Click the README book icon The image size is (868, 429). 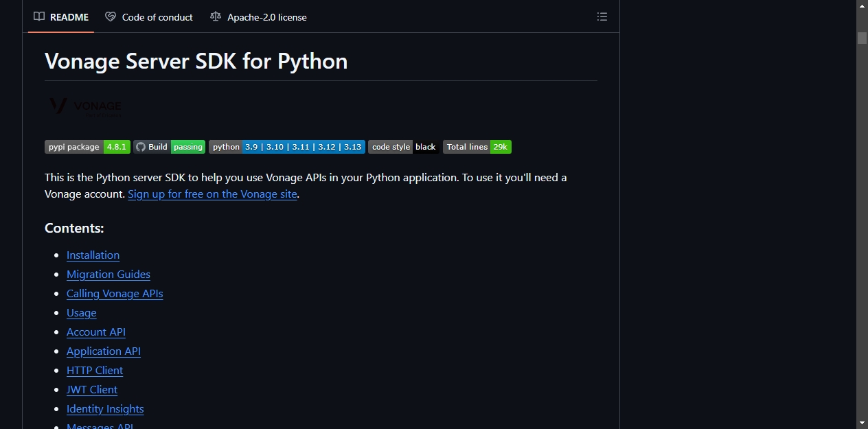(x=39, y=17)
